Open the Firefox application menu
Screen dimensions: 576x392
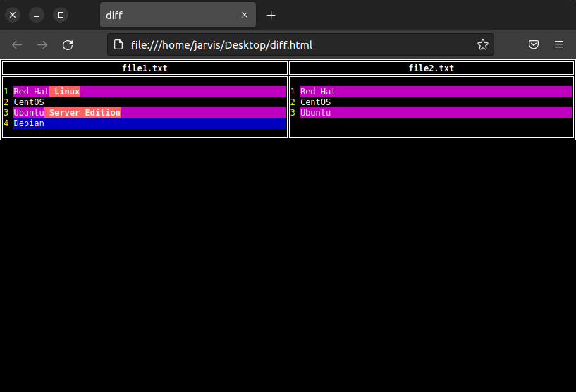tap(559, 45)
